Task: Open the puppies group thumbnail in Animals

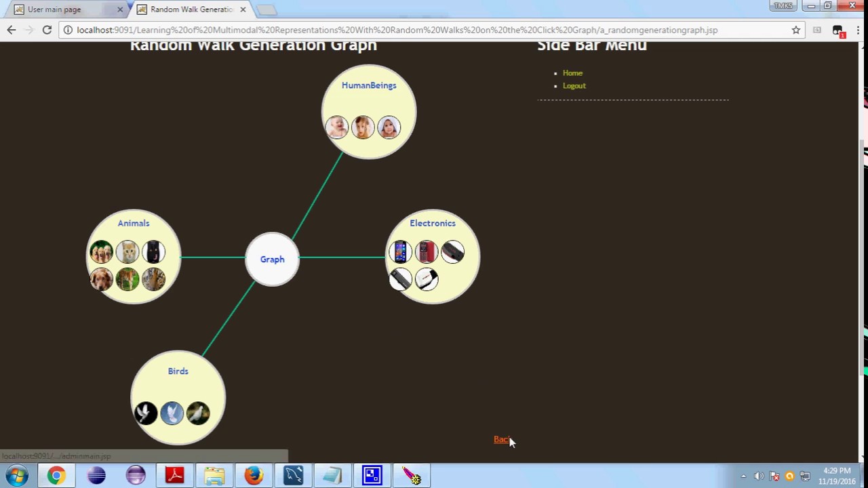Action: (101, 252)
